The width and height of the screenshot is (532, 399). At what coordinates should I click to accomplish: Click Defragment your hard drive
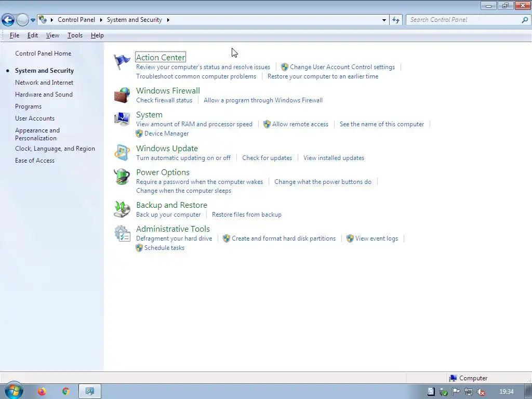coord(174,238)
